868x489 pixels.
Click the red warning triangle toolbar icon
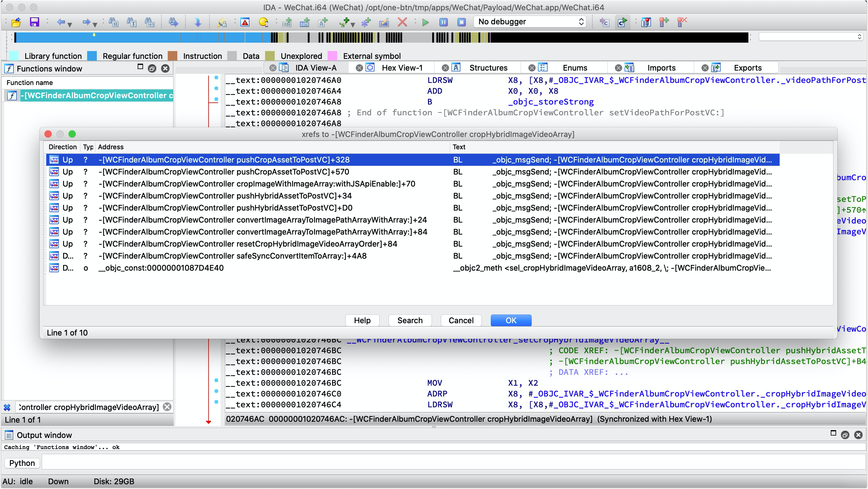[x=245, y=22]
